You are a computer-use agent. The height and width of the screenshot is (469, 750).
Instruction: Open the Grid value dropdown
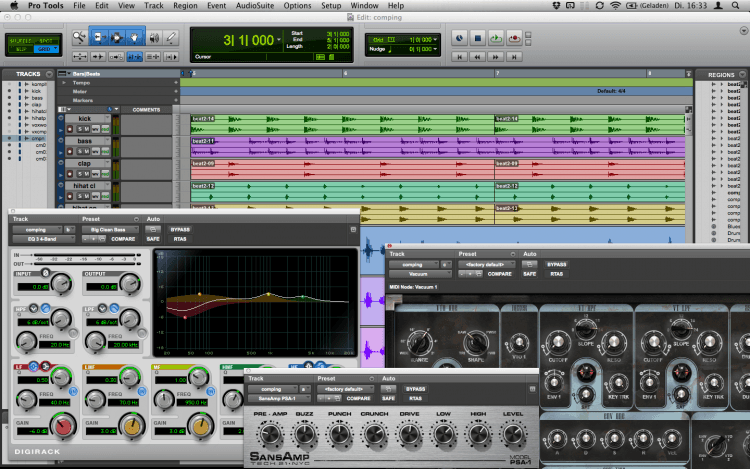435,40
